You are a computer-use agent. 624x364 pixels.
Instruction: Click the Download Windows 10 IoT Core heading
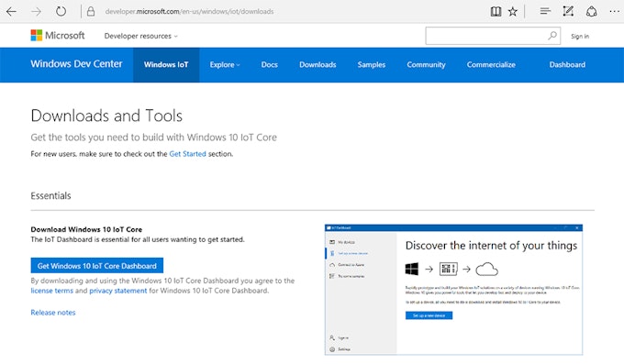(x=86, y=229)
